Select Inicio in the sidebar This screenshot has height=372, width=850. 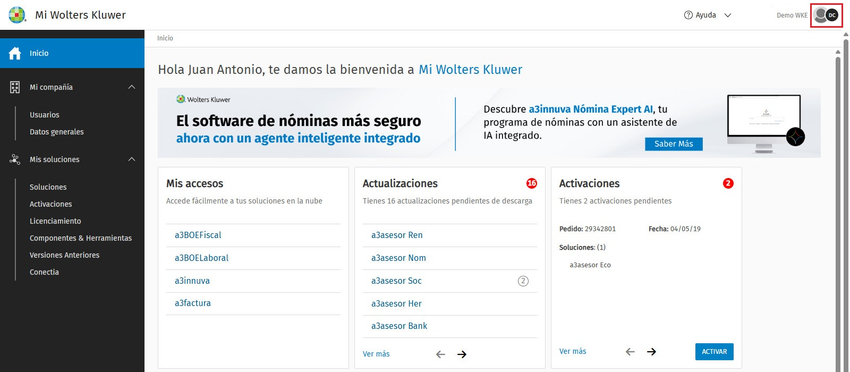72,53
